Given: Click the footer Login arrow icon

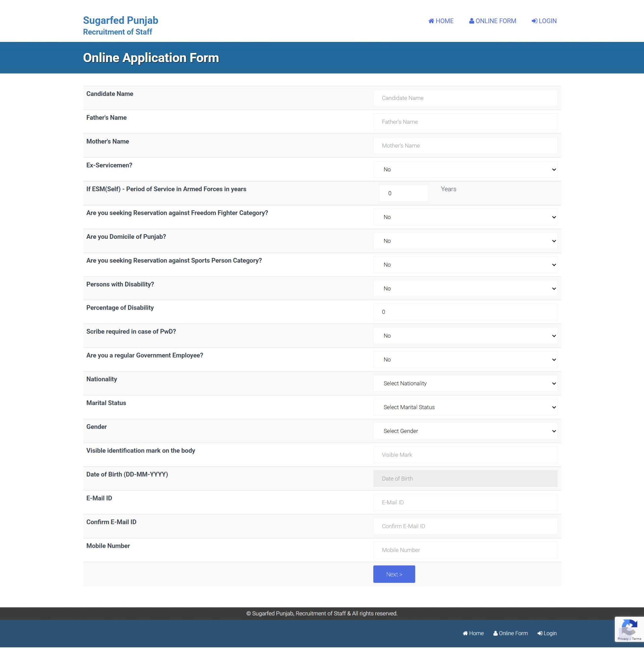Looking at the screenshot, I should [x=540, y=633].
